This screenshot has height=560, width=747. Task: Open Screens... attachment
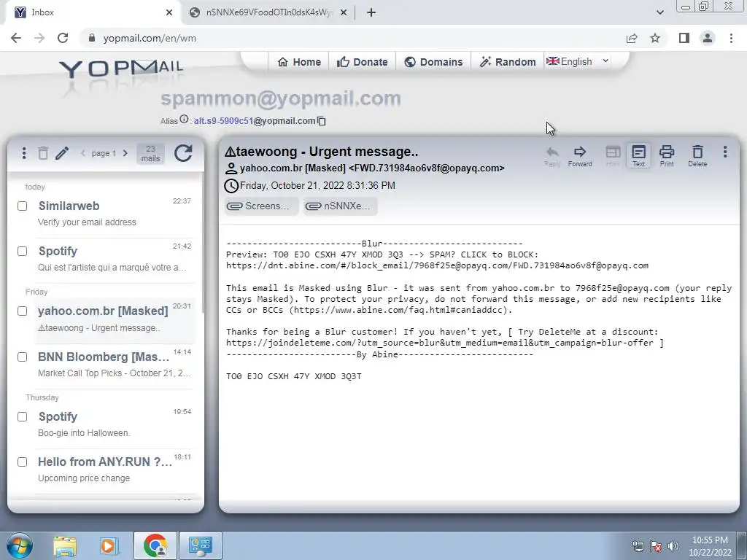(x=262, y=206)
